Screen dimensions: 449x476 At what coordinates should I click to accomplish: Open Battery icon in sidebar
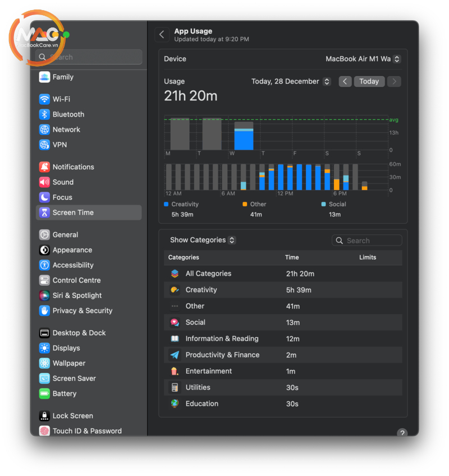tap(44, 394)
